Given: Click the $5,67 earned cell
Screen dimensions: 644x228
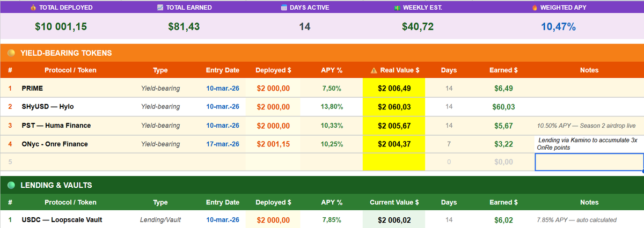Looking at the screenshot, I should click(503, 126).
